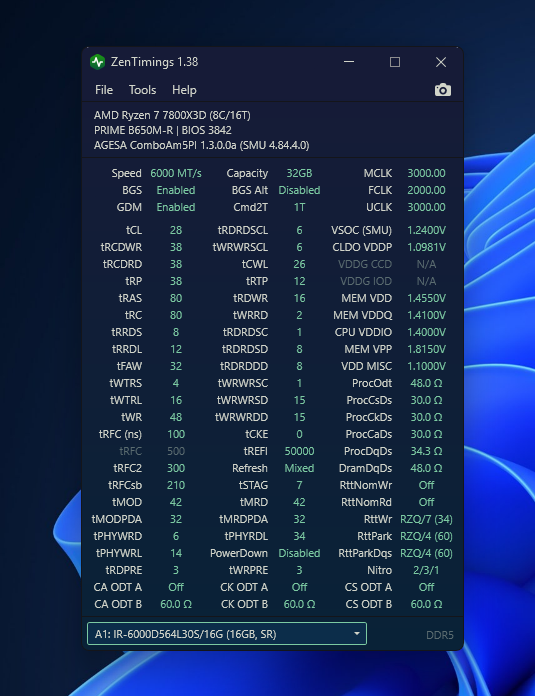The height and width of the screenshot is (696, 535).
Task: Click the Speed value 6000 MT/s
Action: pyautogui.click(x=176, y=174)
